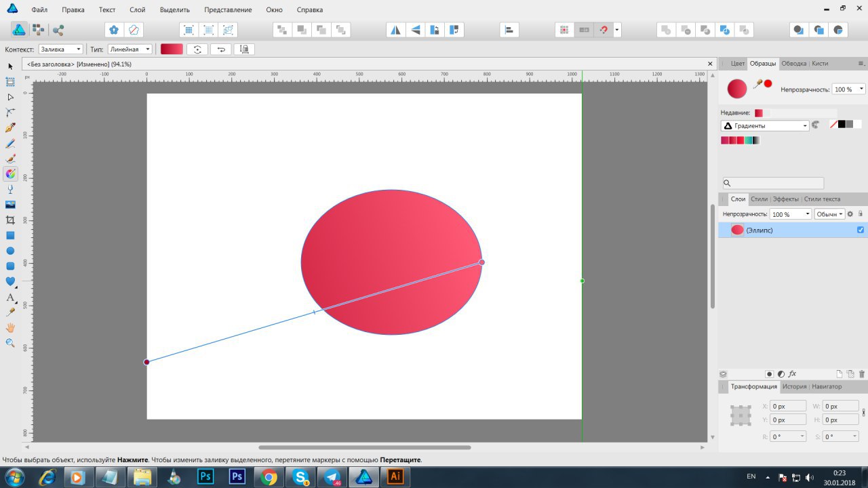Activate the Zoom magnifier tool
The width and height of the screenshot is (868, 488).
(x=10, y=343)
